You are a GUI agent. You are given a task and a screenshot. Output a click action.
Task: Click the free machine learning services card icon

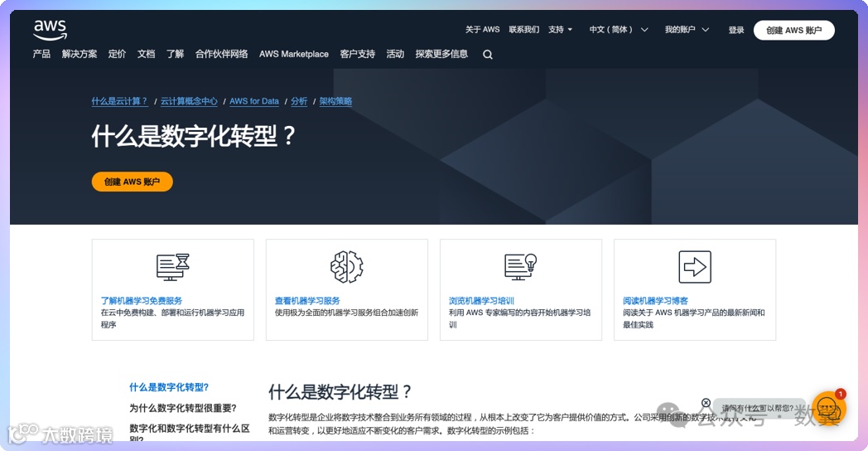tap(173, 267)
